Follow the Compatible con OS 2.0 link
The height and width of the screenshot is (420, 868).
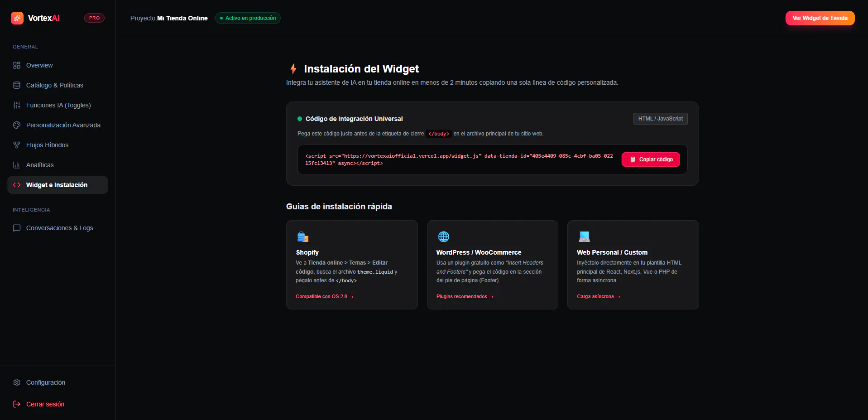click(325, 297)
